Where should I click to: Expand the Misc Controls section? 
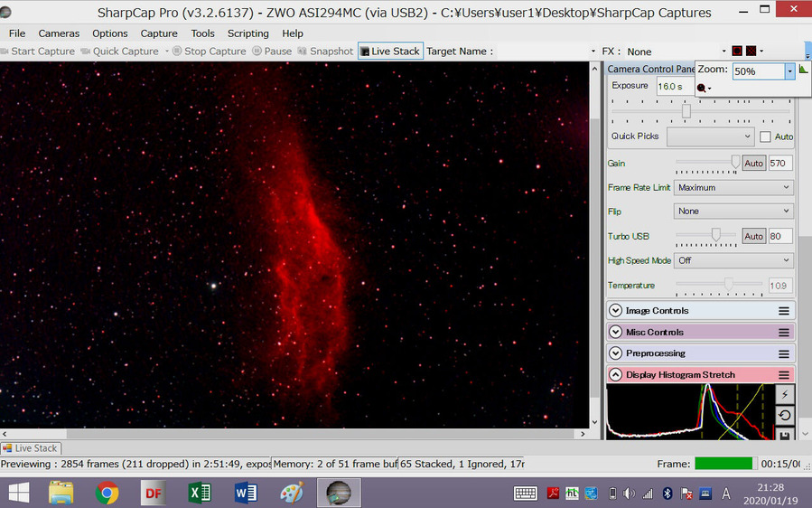(x=615, y=332)
